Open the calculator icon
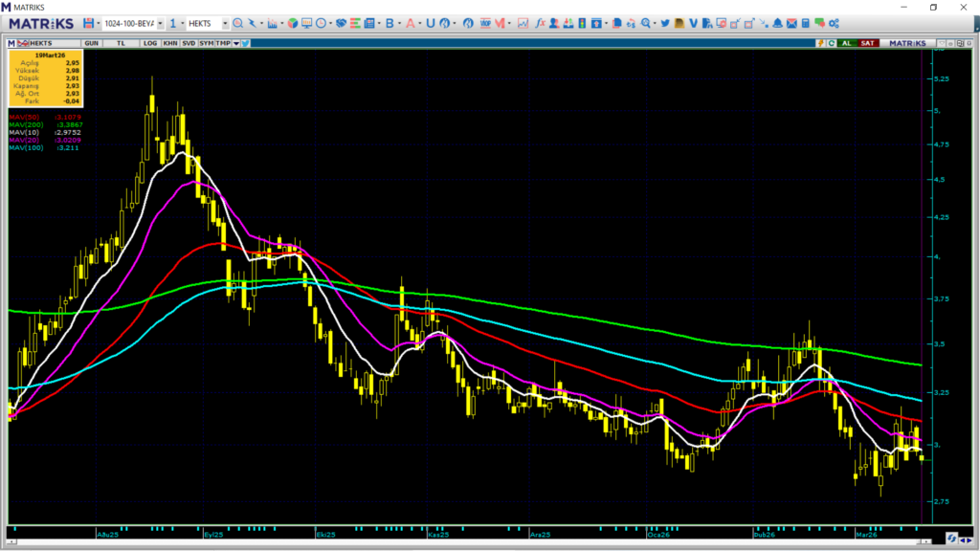The image size is (980, 551). pos(805,23)
